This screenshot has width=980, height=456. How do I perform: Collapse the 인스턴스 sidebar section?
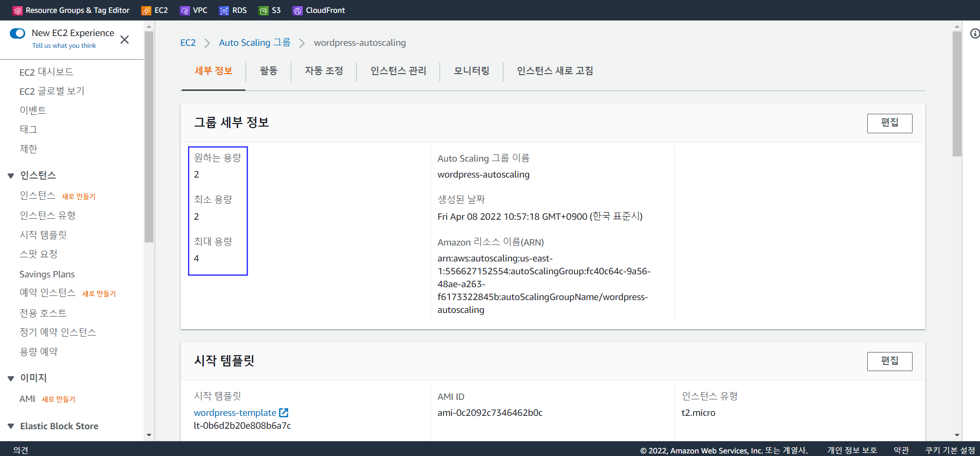click(x=11, y=176)
